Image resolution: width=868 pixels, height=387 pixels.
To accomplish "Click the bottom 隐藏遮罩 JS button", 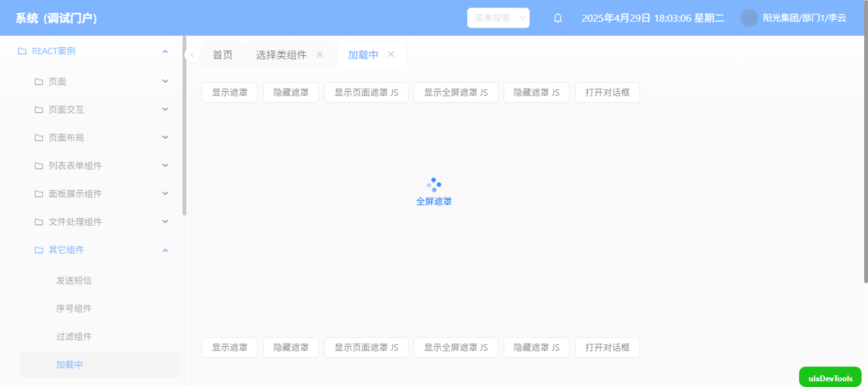I will [537, 347].
